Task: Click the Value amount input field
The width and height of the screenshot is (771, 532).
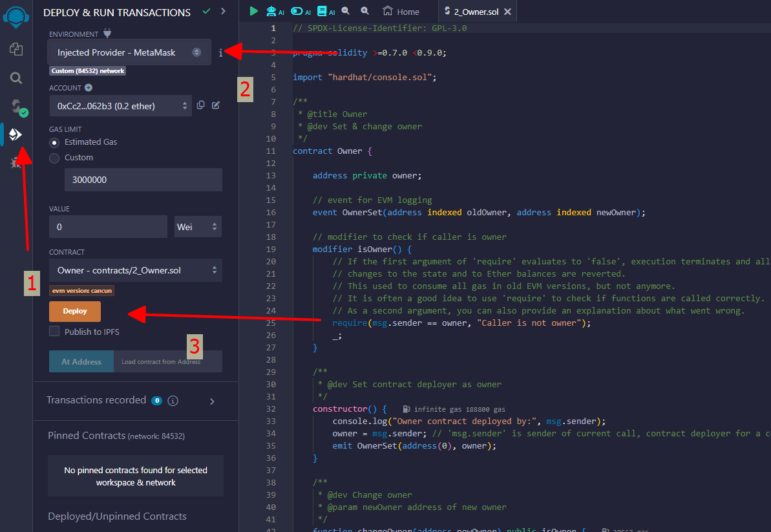Action: (x=108, y=227)
